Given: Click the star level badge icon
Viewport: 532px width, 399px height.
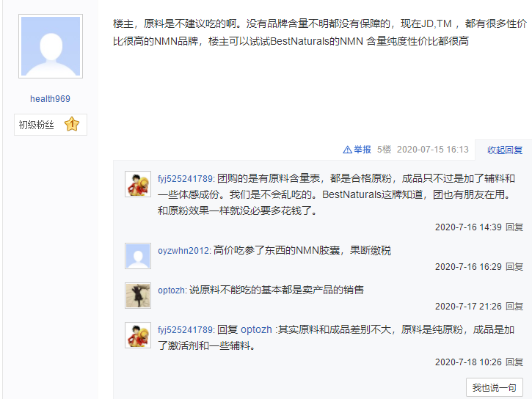Looking at the screenshot, I should [x=72, y=125].
